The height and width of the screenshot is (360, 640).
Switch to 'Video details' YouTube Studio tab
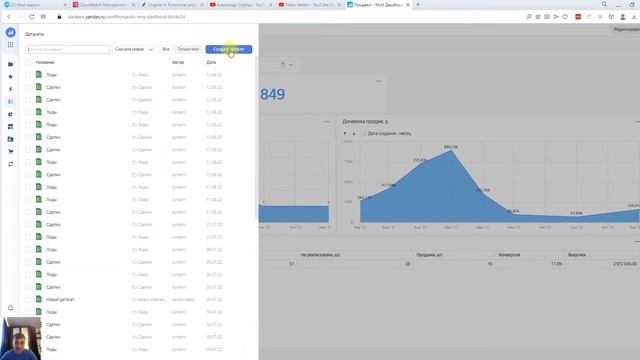pos(309,5)
